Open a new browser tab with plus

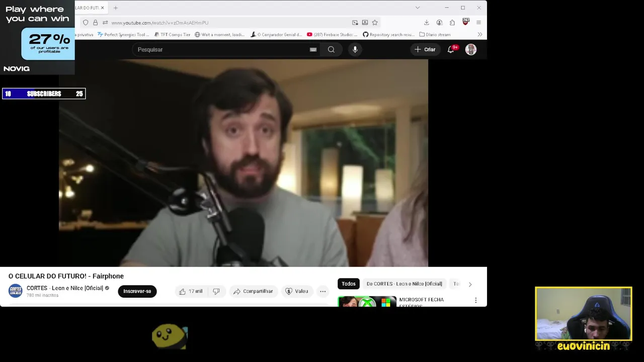pos(115,8)
